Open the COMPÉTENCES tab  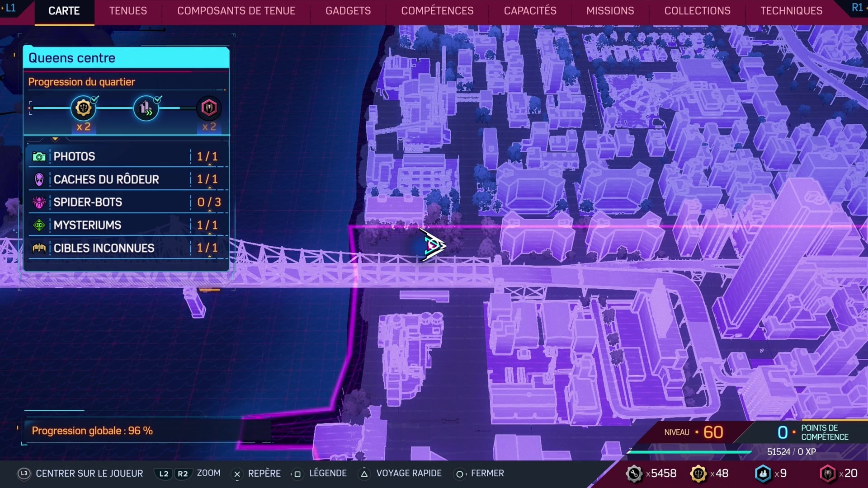pyautogui.click(x=437, y=11)
